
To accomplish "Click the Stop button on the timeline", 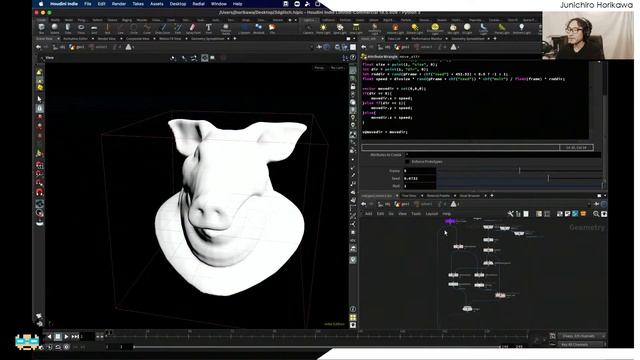I will click(58, 337).
